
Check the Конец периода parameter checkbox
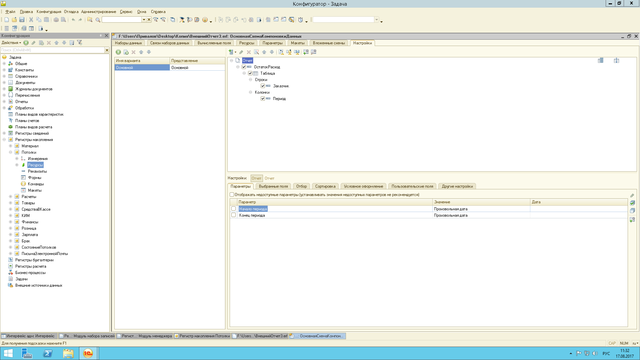(x=233, y=215)
